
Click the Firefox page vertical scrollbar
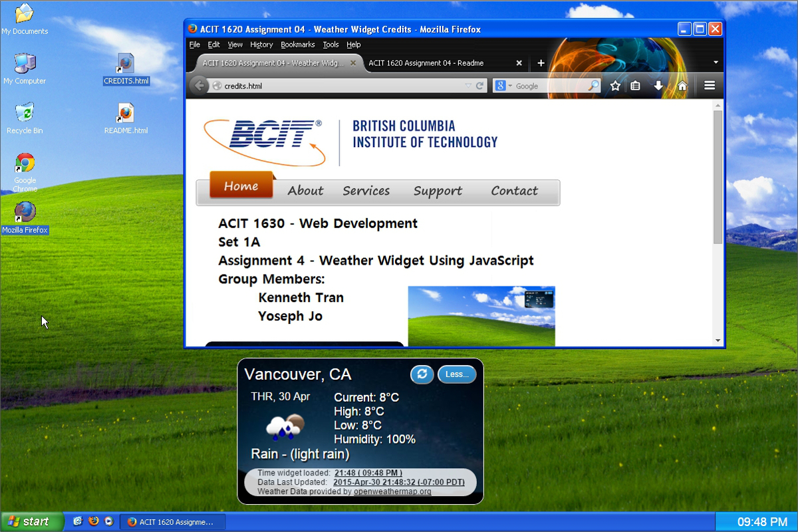pos(718,176)
